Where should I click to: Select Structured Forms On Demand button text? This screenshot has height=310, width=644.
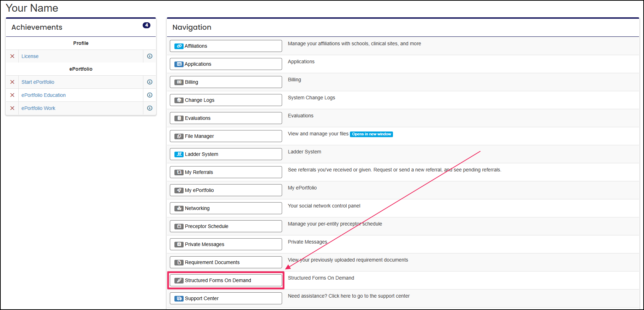[x=218, y=280]
